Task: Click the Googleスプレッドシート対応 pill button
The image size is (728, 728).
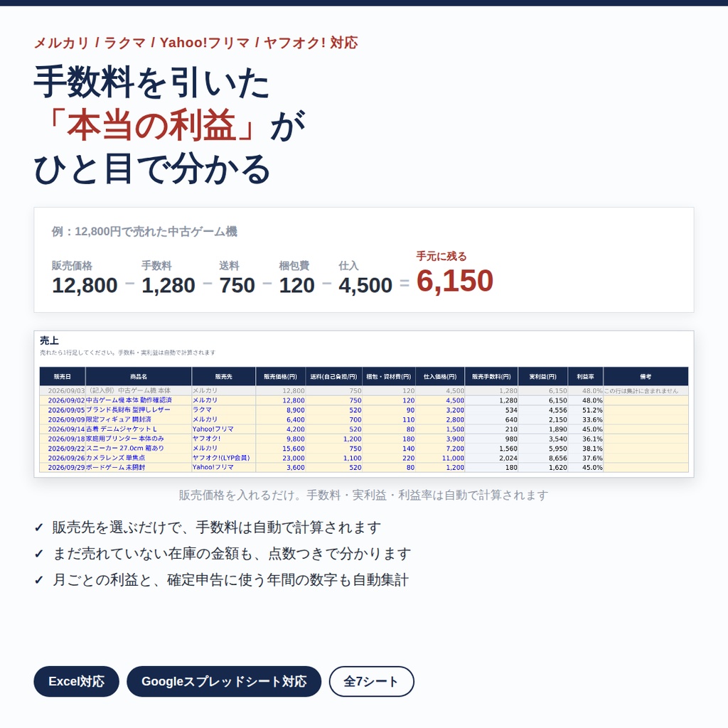Action: 224,681
